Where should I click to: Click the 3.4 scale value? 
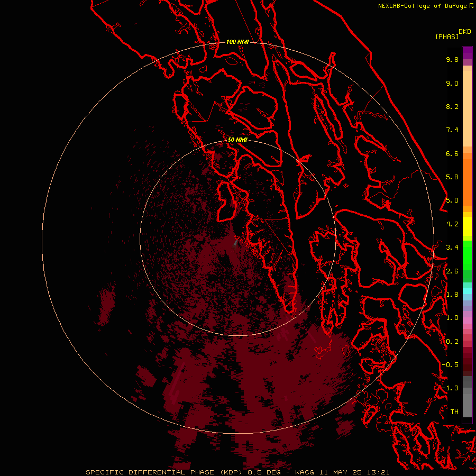click(x=452, y=248)
